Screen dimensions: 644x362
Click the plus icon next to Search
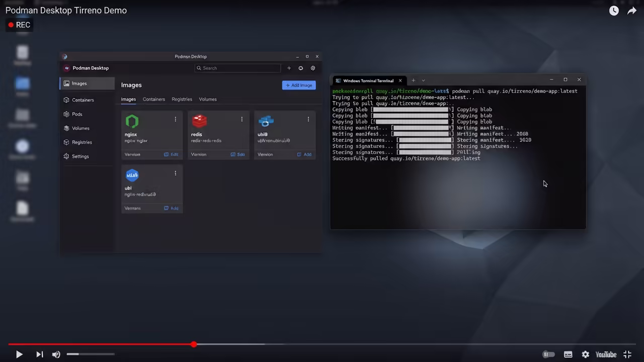pos(289,68)
